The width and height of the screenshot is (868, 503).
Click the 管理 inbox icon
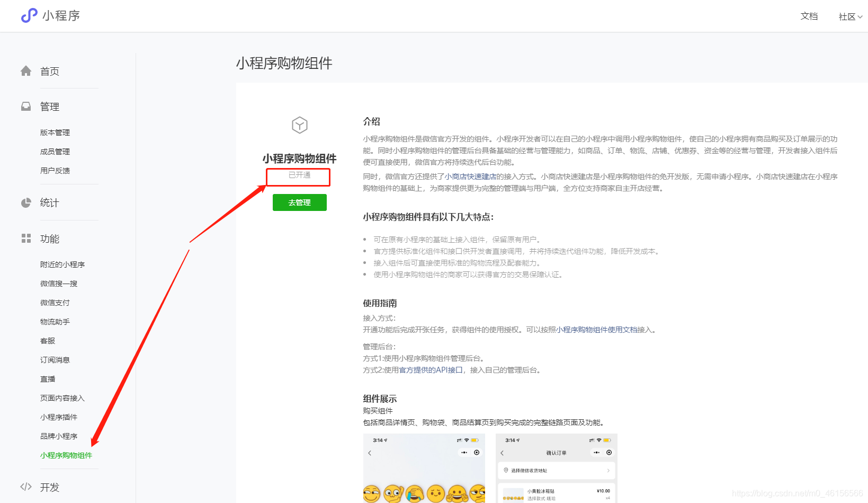26,107
